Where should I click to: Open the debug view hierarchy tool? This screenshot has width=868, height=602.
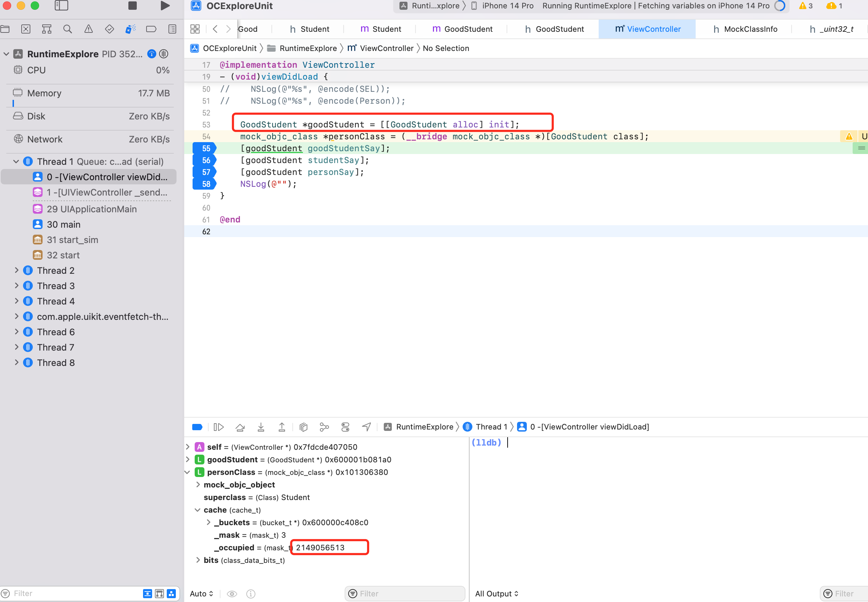[x=304, y=427]
